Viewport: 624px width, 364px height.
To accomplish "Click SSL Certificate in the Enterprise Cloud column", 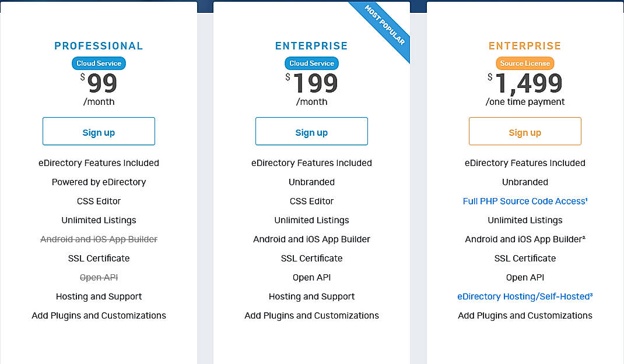I will click(311, 258).
